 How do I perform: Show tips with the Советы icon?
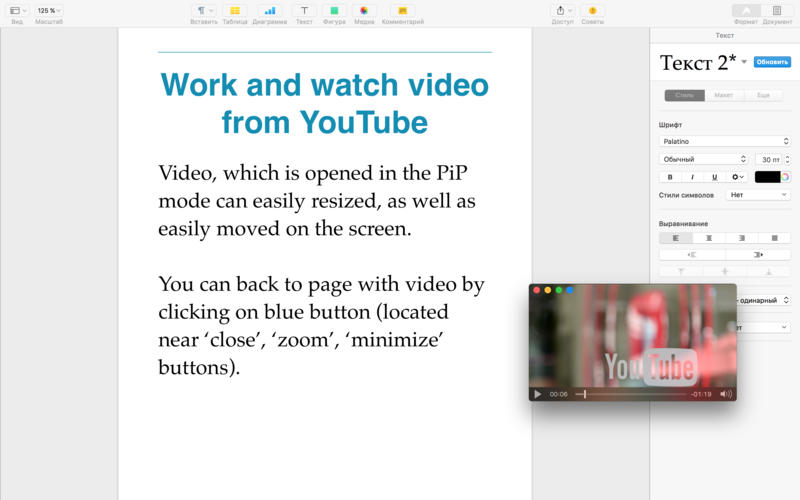point(592,11)
